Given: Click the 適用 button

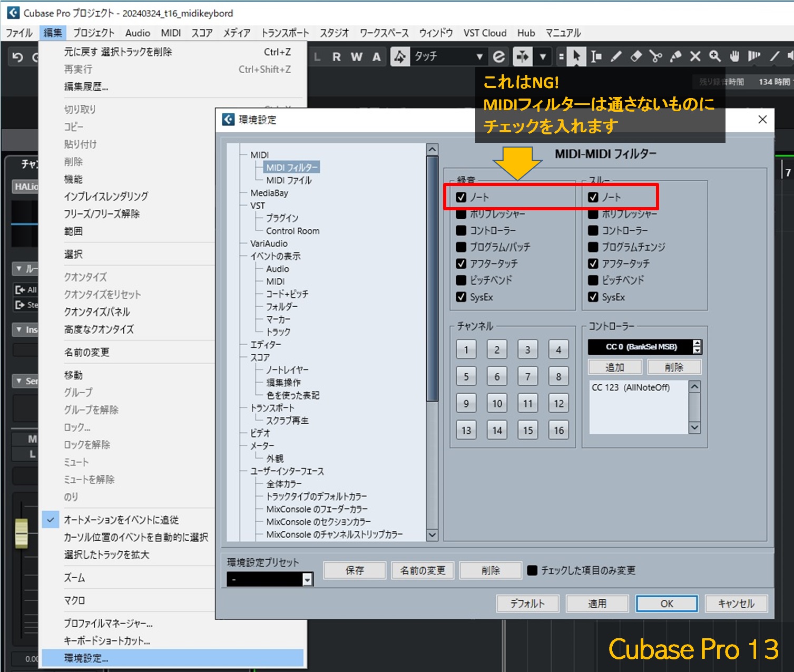Looking at the screenshot, I should point(597,603).
